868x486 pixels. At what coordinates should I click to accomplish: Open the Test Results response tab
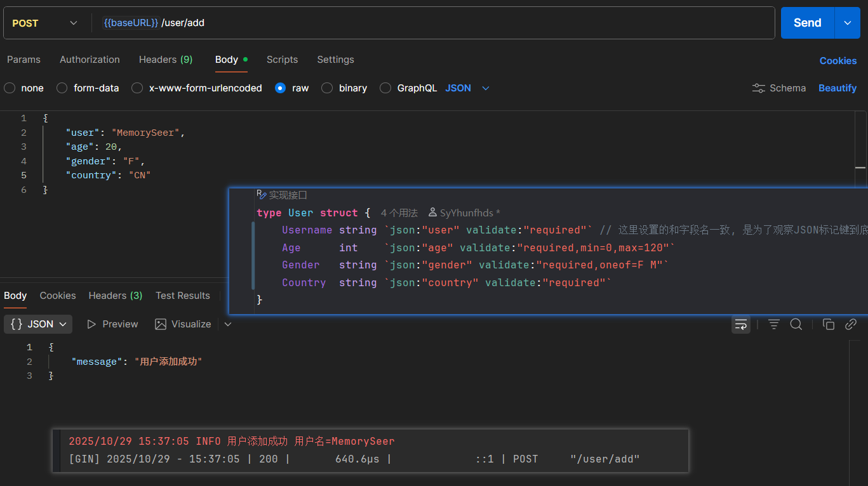pos(182,296)
